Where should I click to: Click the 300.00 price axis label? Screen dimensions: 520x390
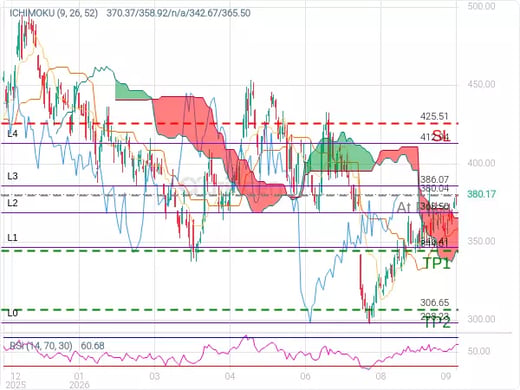[481, 319]
